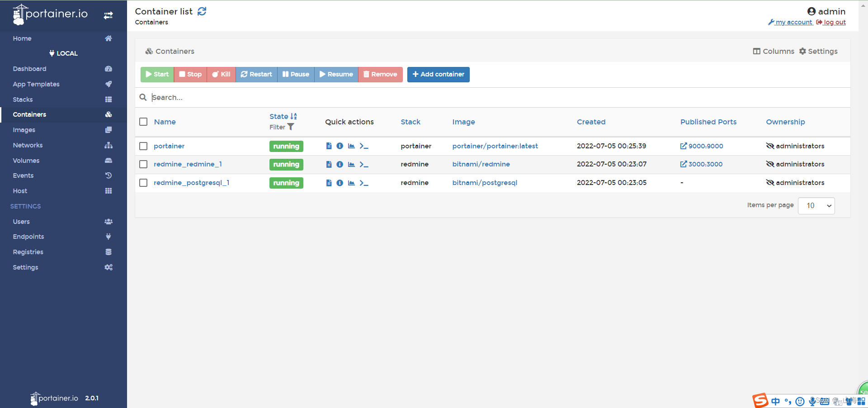Click the Sogou input method tray icon

760,400
